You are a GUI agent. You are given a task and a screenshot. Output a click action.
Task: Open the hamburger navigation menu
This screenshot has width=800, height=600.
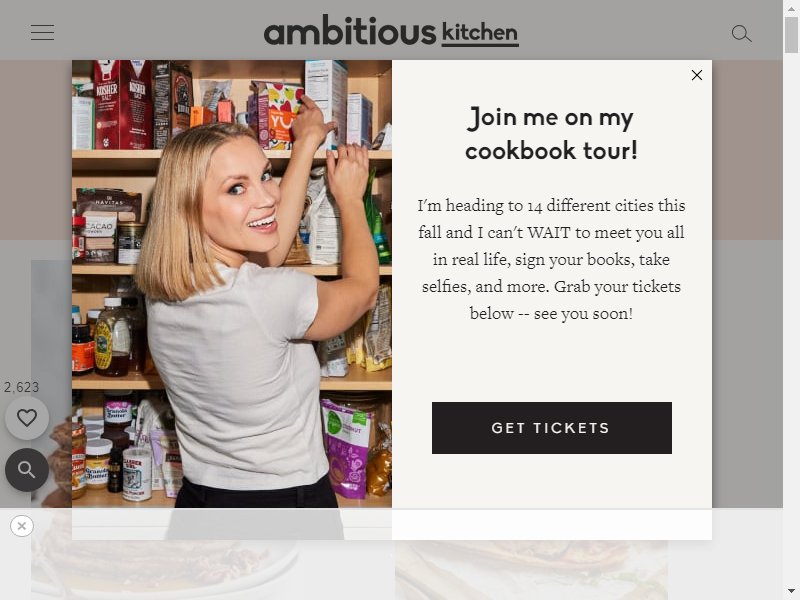42,32
